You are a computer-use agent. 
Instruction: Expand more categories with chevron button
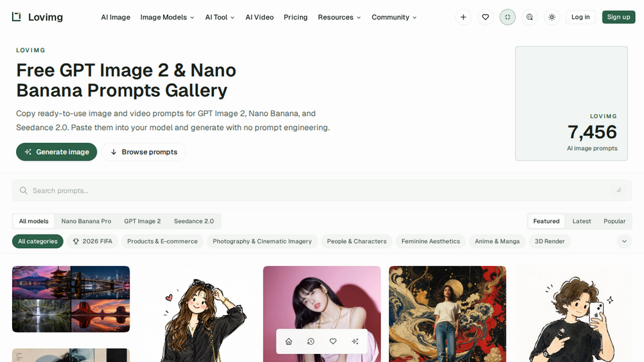coord(625,241)
